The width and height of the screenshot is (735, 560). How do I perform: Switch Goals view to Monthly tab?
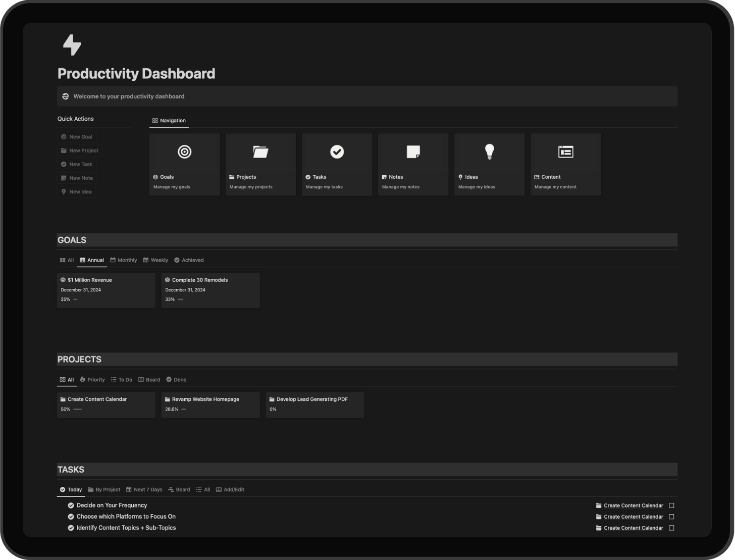click(x=124, y=260)
